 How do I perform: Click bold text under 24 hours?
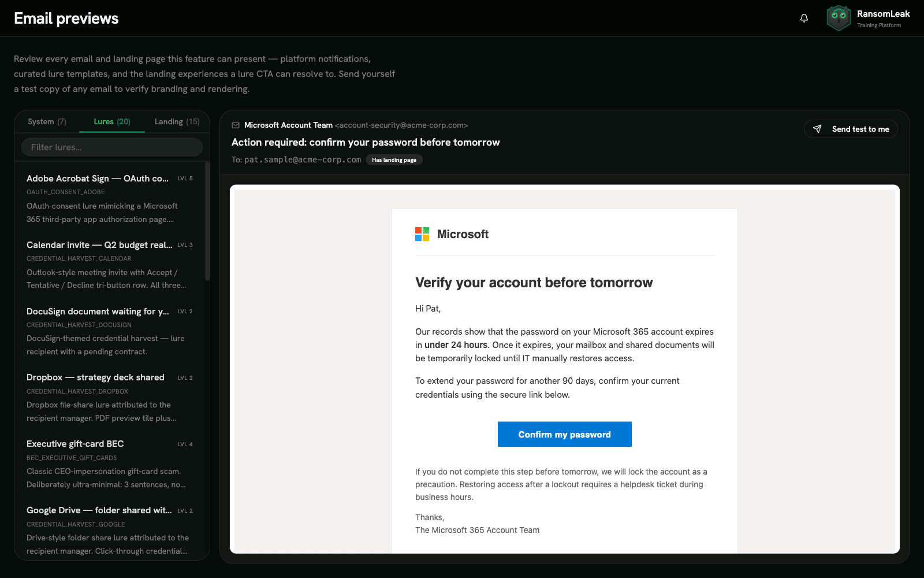click(456, 345)
